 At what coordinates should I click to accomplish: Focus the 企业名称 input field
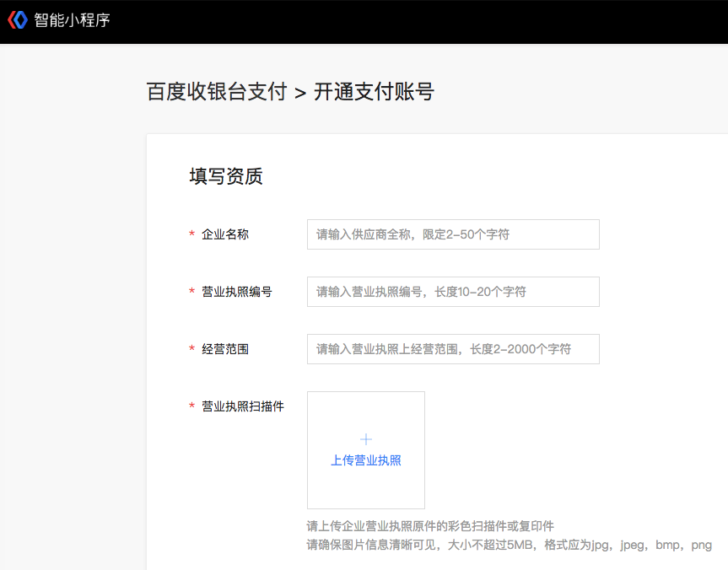(453, 234)
